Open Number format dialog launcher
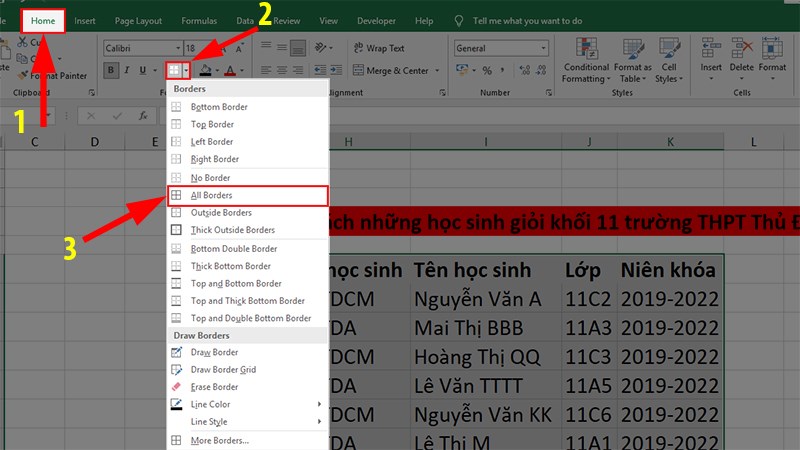 [x=548, y=92]
